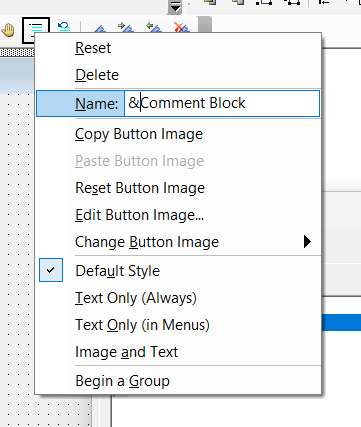
Task: Click the Next Bookmark toolbar icon
Action: pos(126,27)
